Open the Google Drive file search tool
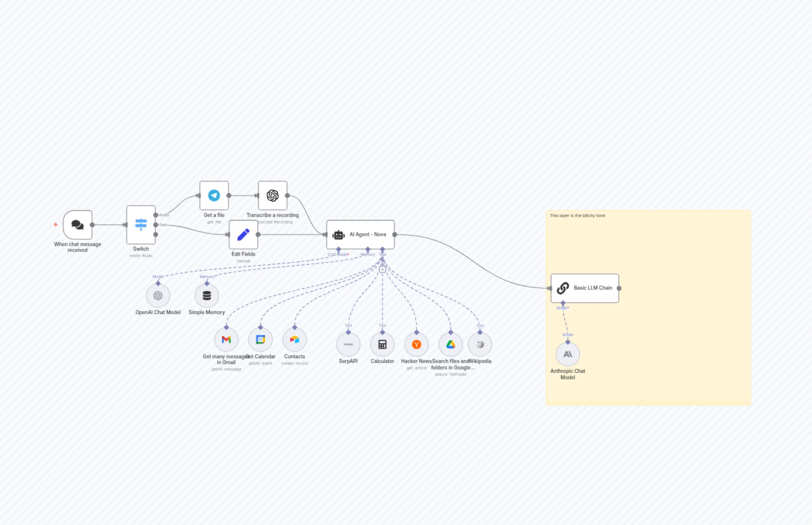Image resolution: width=812 pixels, height=525 pixels. click(x=450, y=344)
